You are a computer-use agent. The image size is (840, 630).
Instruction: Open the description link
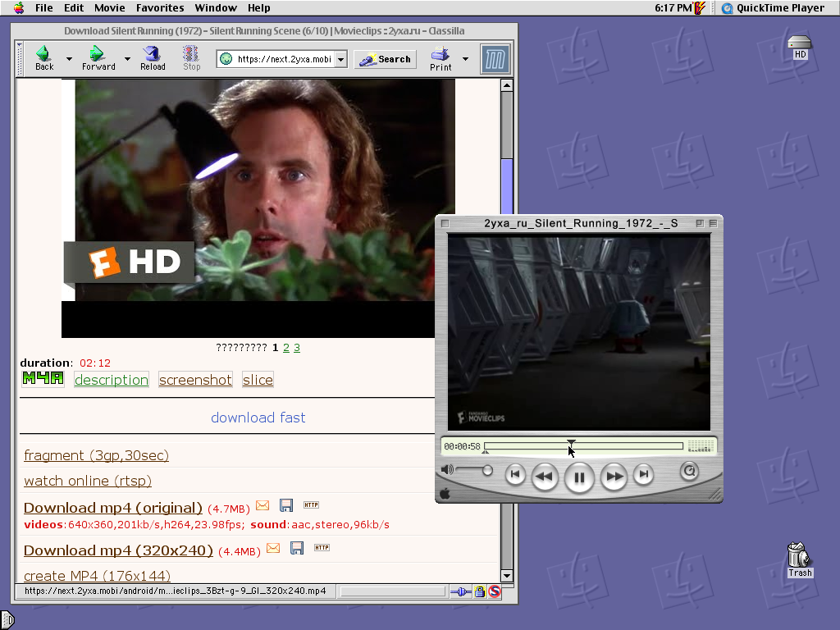point(112,379)
